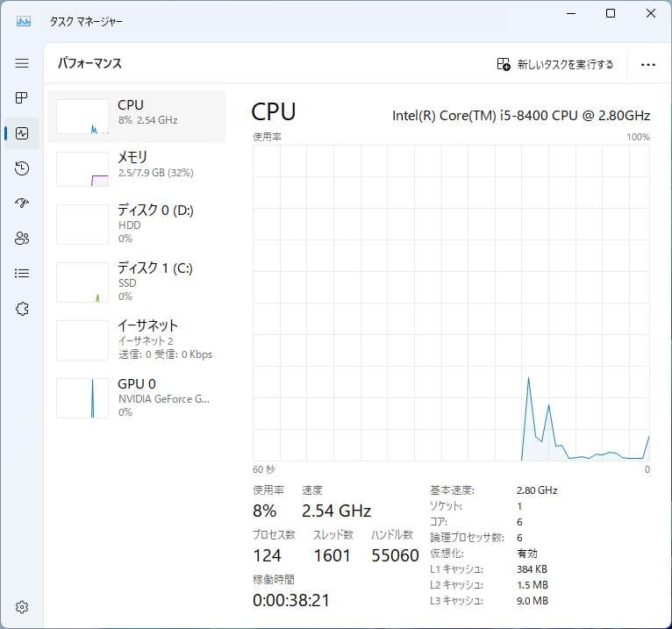The height and width of the screenshot is (629, 672).
Task: Click the 100% graph scale label
Action: point(638,137)
